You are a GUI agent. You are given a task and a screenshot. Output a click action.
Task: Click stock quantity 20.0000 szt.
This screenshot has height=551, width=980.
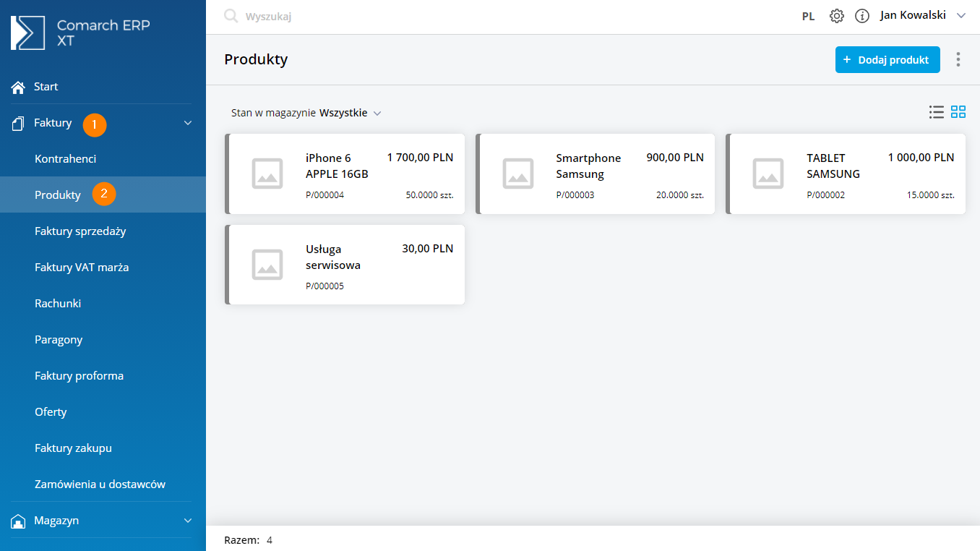pyautogui.click(x=680, y=195)
